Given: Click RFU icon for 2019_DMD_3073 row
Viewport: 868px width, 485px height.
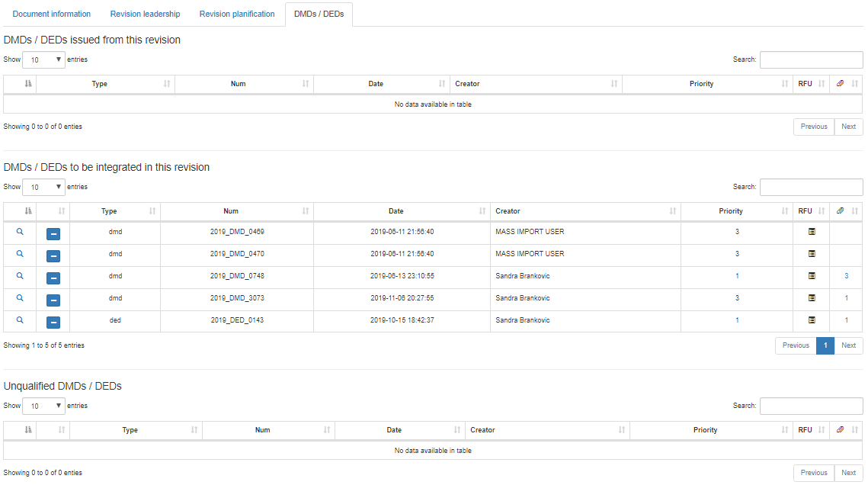Looking at the screenshot, I should pyautogui.click(x=812, y=298).
